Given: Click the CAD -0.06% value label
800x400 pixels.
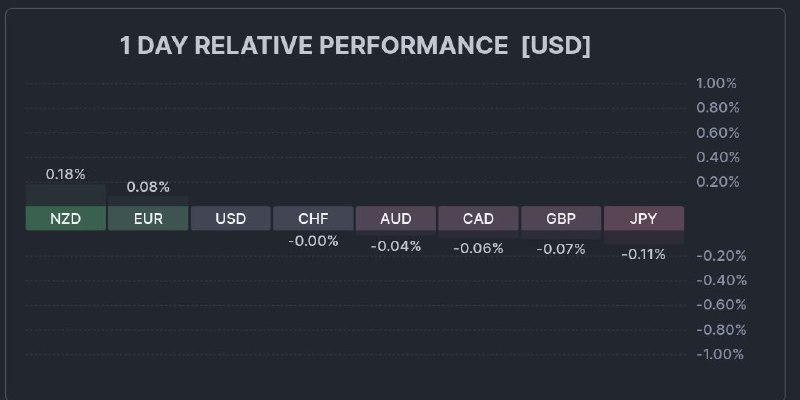Looking at the screenshot, I should click(478, 248).
